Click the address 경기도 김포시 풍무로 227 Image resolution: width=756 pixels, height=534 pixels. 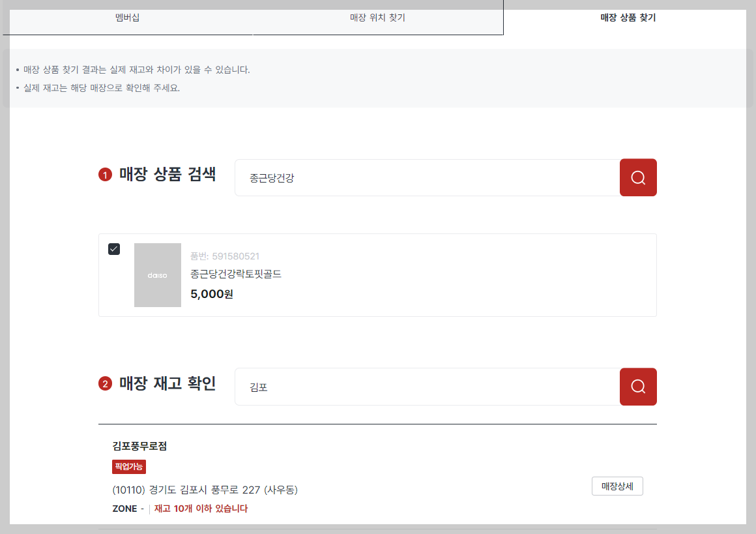point(205,490)
